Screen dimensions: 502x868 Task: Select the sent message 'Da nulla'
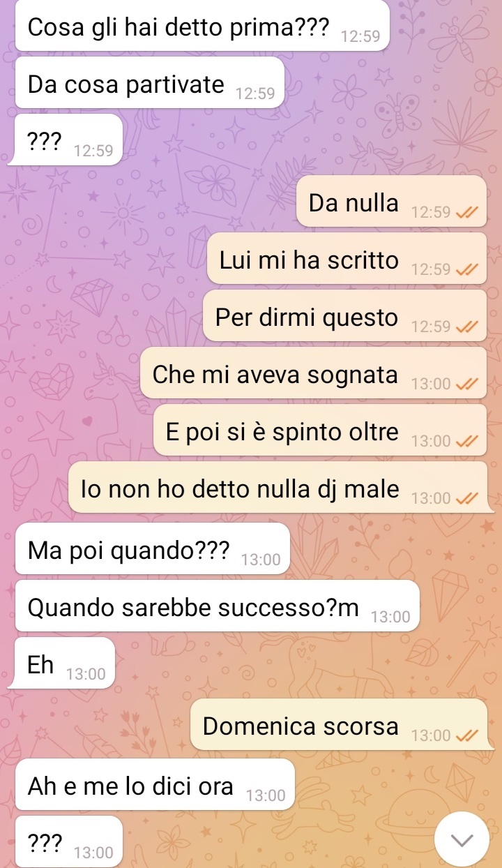click(x=391, y=201)
